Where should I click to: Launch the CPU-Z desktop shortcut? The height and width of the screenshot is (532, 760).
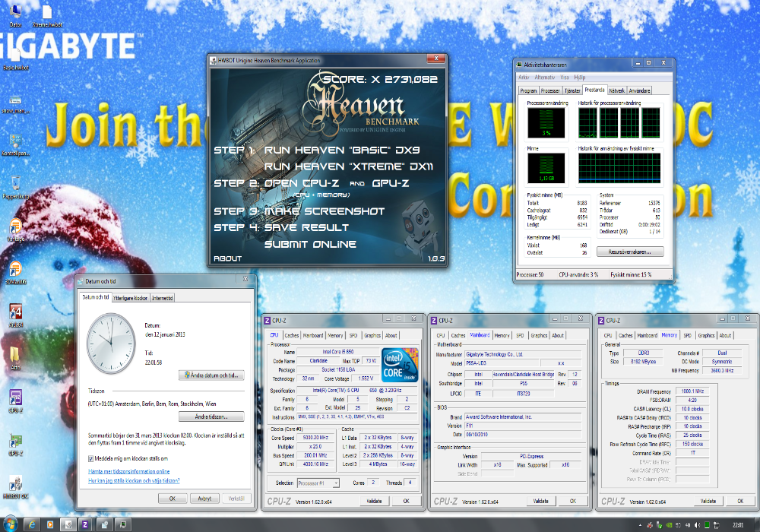(15, 401)
